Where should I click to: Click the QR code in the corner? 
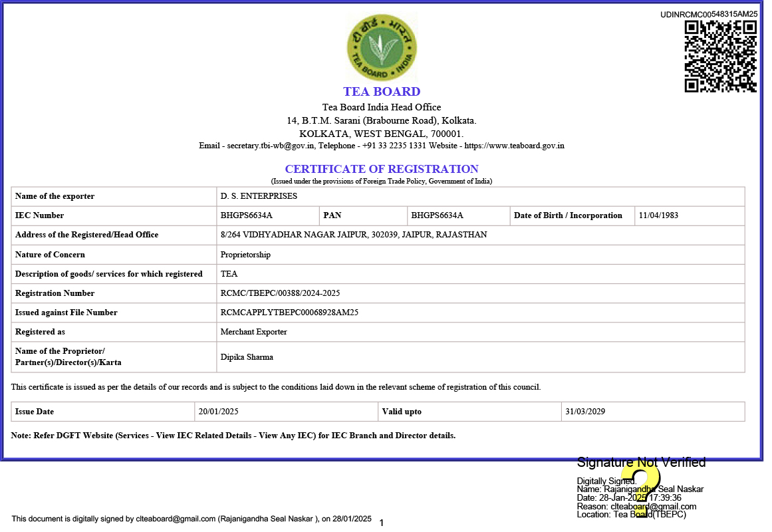click(x=720, y=57)
